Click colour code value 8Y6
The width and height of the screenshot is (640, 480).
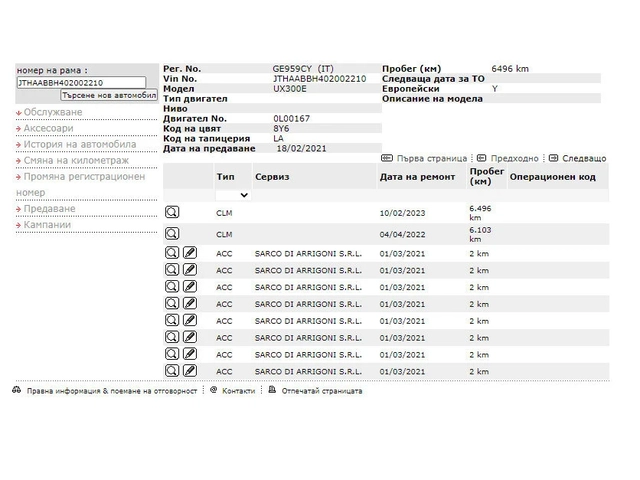tap(281, 129)
